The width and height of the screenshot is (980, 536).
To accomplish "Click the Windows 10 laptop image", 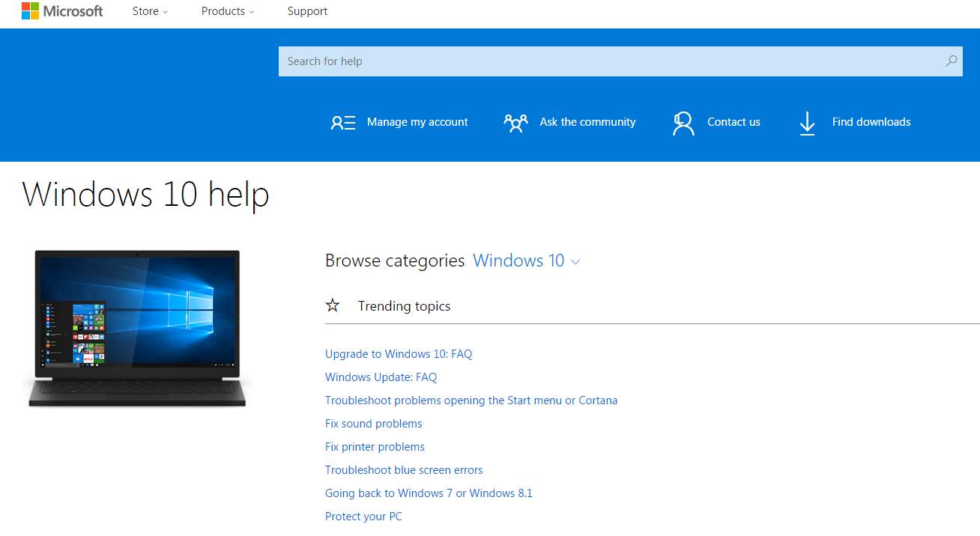I will [137, 327].
